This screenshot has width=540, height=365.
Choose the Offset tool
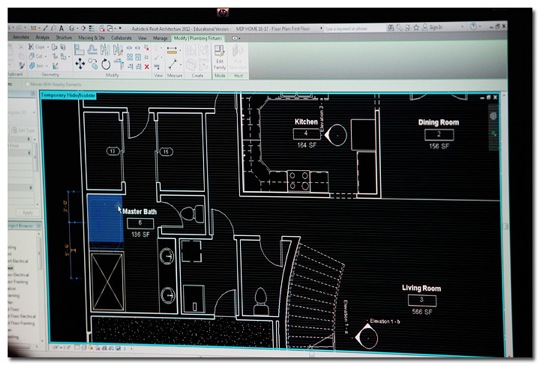point(92,50)
